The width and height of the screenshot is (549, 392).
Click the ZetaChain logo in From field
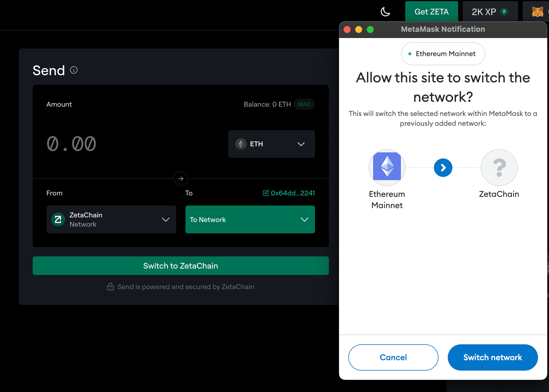(58, 220)
